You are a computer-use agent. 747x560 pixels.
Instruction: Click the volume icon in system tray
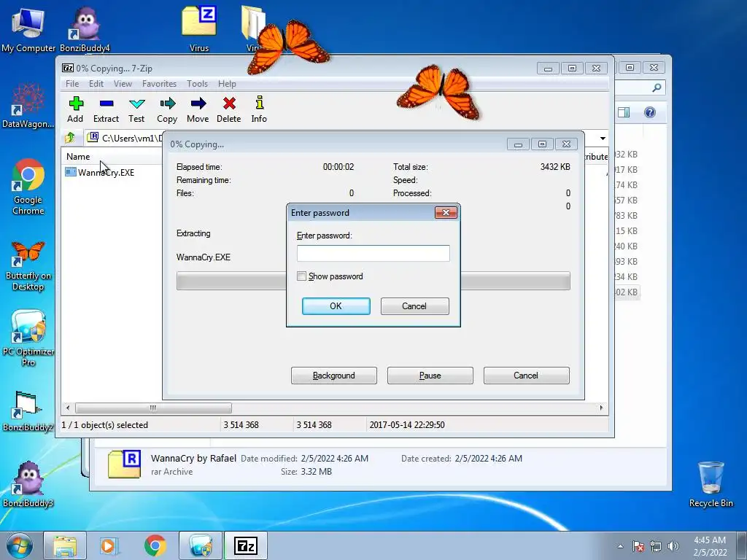point(673,546)
